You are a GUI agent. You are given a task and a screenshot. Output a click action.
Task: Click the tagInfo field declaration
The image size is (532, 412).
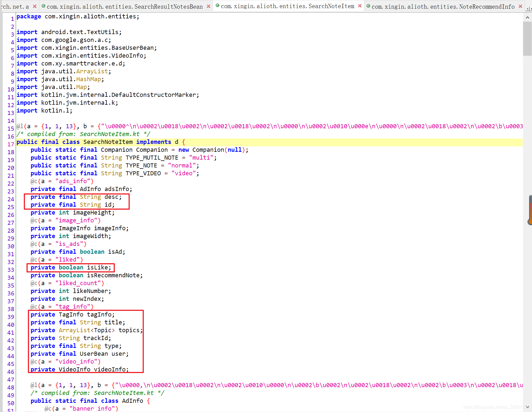(73, 315)
